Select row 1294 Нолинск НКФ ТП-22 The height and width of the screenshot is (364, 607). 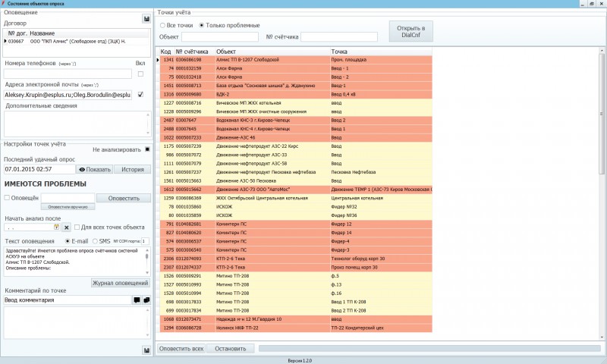[296, 328]
